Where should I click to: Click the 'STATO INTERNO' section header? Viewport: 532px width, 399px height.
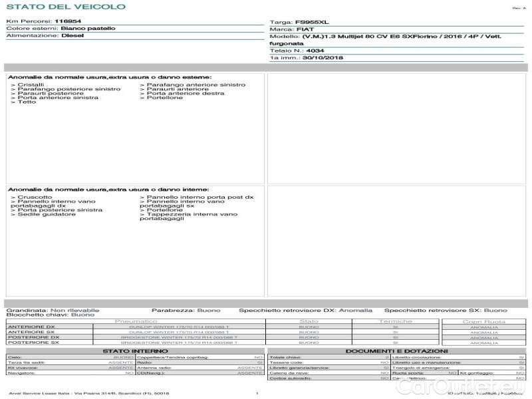(136, 351)
